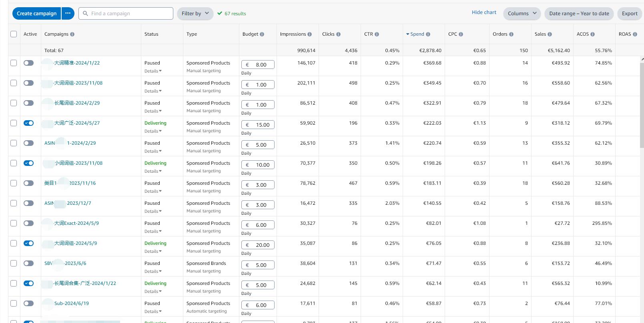Click the info icon beside Budget header

pyautogui.click(x=262, y=34)
